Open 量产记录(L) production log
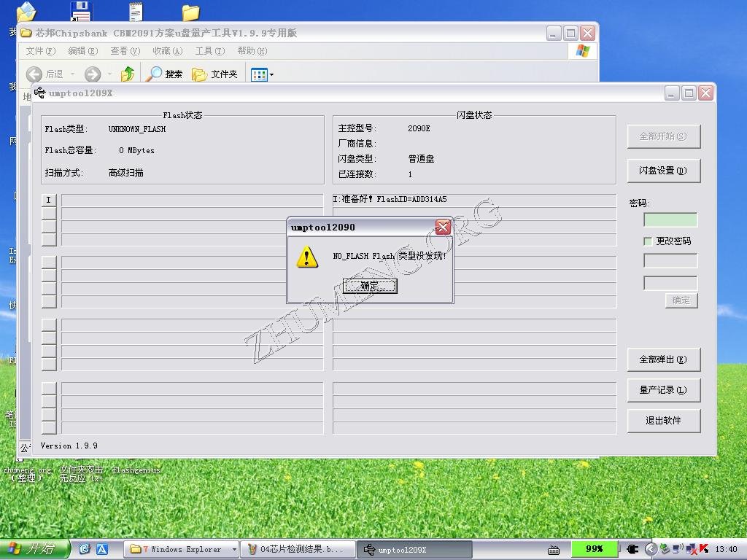Image resolution: width=747 pixels, height=560 pixels. 664,390
